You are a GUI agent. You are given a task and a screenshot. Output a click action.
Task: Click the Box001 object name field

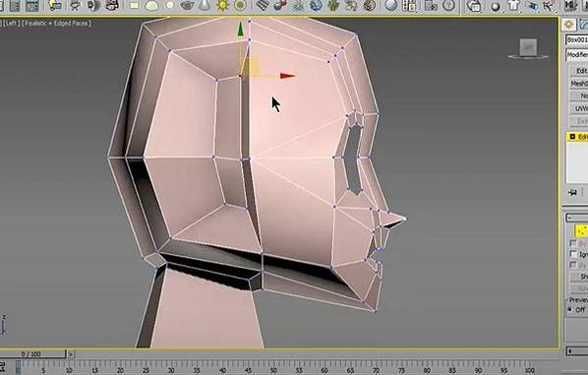[577, 39]
